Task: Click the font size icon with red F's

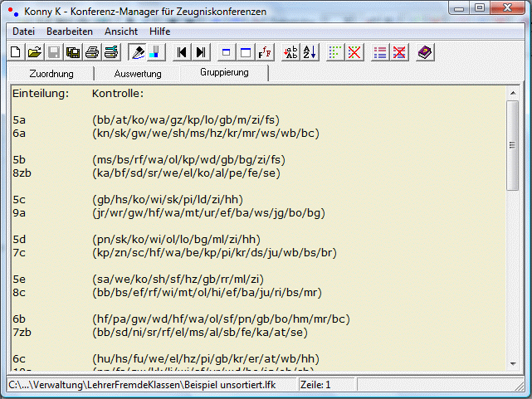Action: pos(265,52)
